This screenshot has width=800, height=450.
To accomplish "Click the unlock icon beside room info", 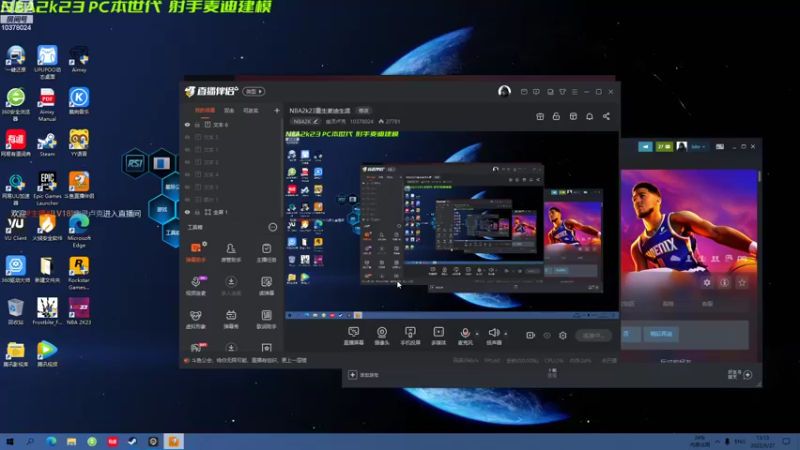I will point(556,116).
